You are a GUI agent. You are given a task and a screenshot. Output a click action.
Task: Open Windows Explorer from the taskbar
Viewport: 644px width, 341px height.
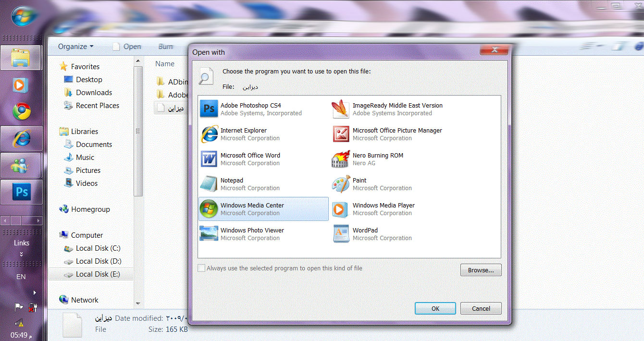point(21,58)
